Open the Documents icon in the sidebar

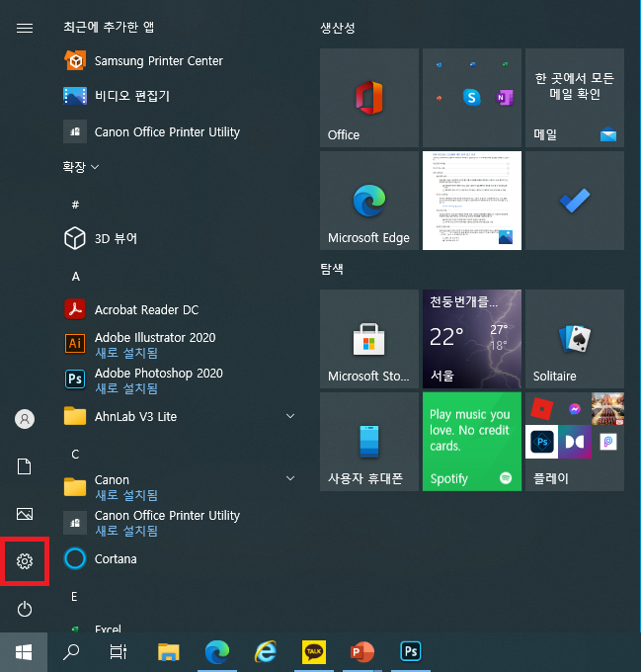point(25,466)
